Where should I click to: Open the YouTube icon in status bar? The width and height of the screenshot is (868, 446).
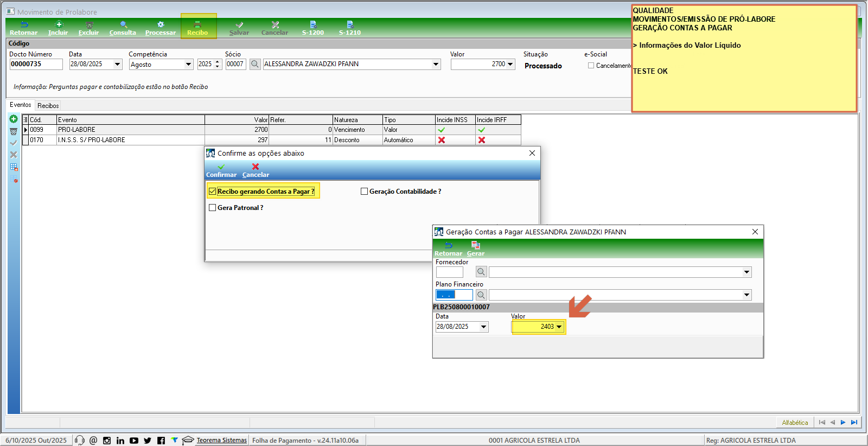pyautogui.click(x=133, y=441)
